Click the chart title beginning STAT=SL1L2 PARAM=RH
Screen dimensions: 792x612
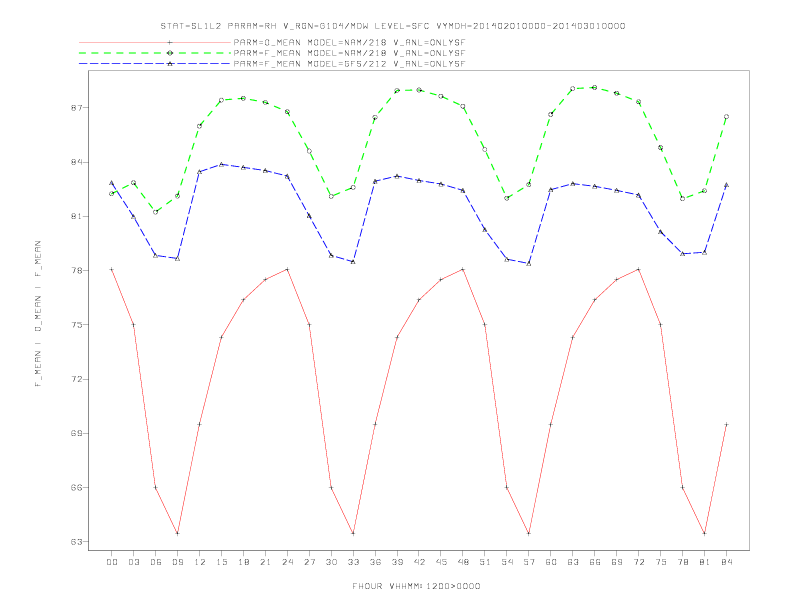point(393,26)
